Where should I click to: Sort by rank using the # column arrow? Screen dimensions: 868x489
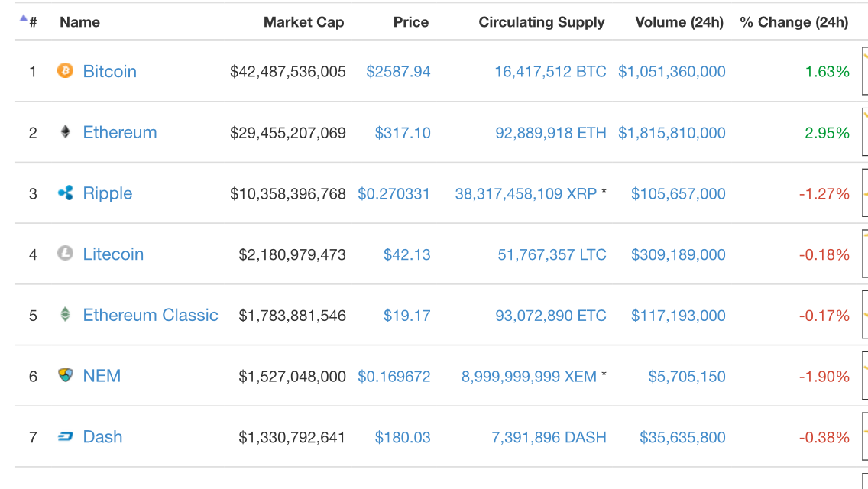[23, 18]
